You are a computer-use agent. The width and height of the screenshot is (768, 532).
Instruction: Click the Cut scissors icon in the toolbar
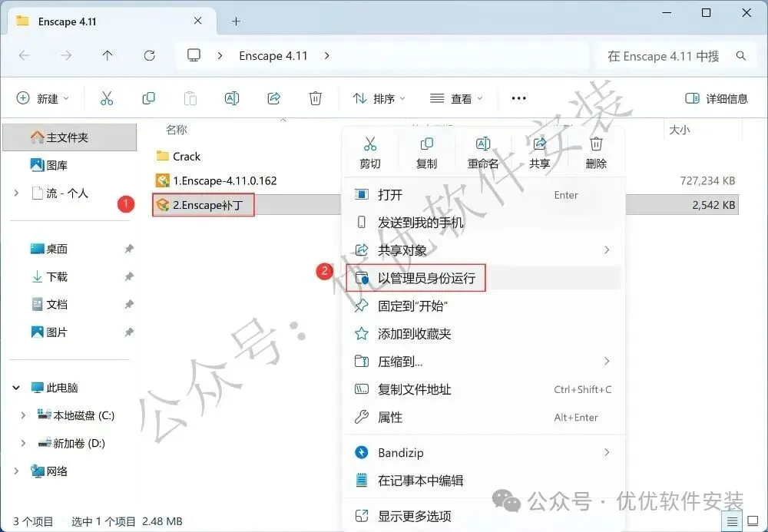point(107,98)
